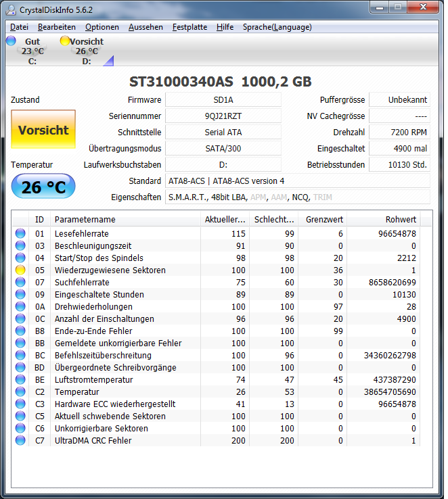Click the status orb for Luftstromtemperatur
Image resolution: width=448 pixels, height=499 pixels.
[x=20, y=379]
